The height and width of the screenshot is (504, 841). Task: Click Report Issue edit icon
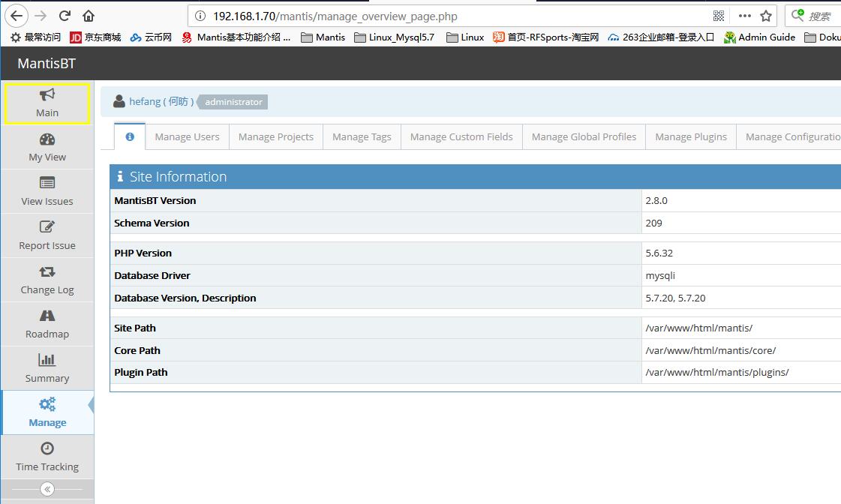click(47, 227)
